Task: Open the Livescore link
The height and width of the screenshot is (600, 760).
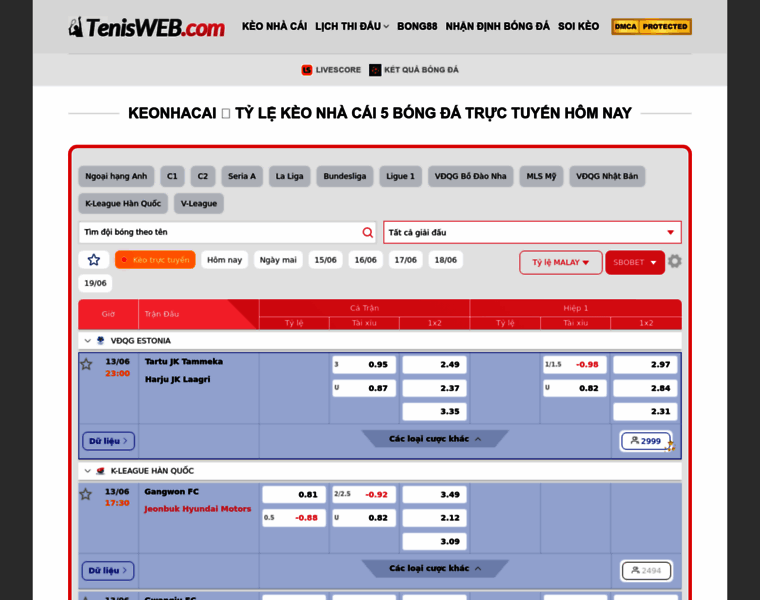Action: click(338, 70)
